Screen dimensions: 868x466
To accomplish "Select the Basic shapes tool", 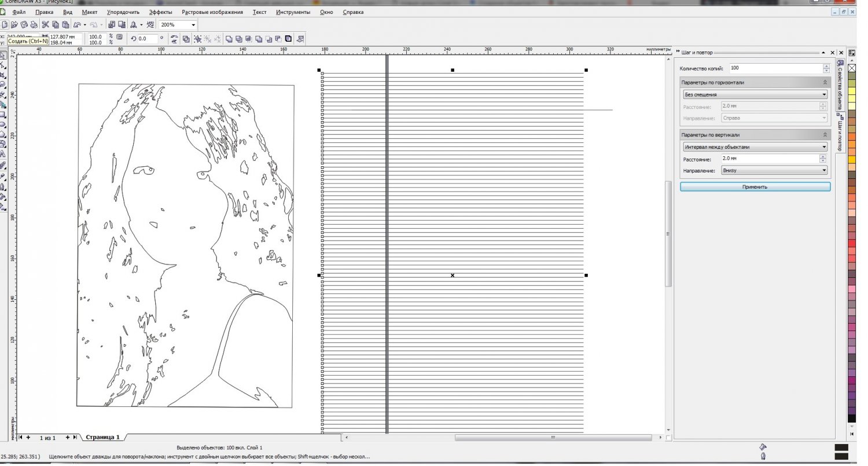I will 4,144.
